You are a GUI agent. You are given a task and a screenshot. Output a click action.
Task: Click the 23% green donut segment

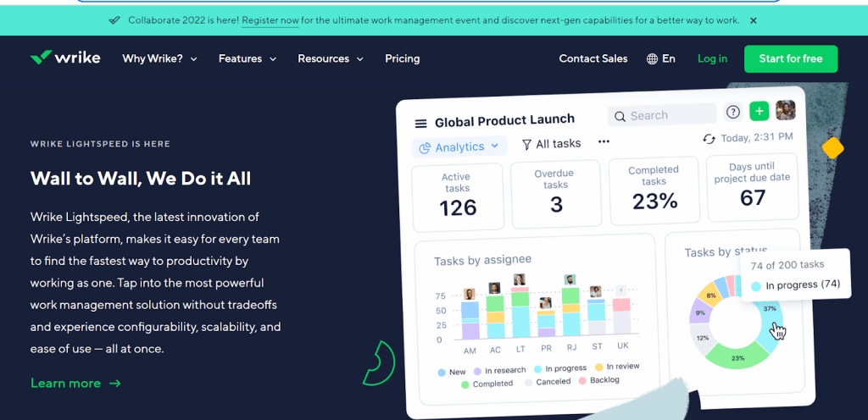pyautogui.click(x=737, y=357)
